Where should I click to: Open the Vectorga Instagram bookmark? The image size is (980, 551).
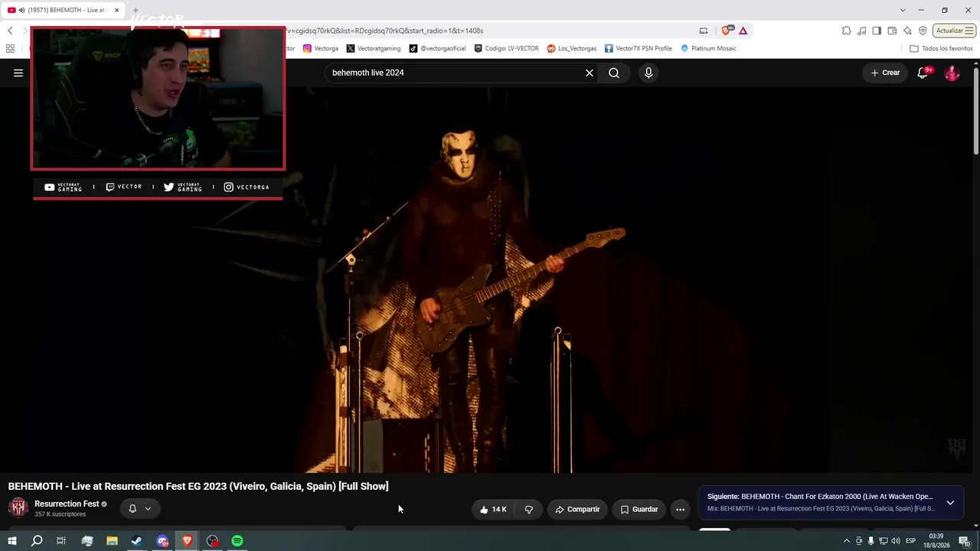321,48
